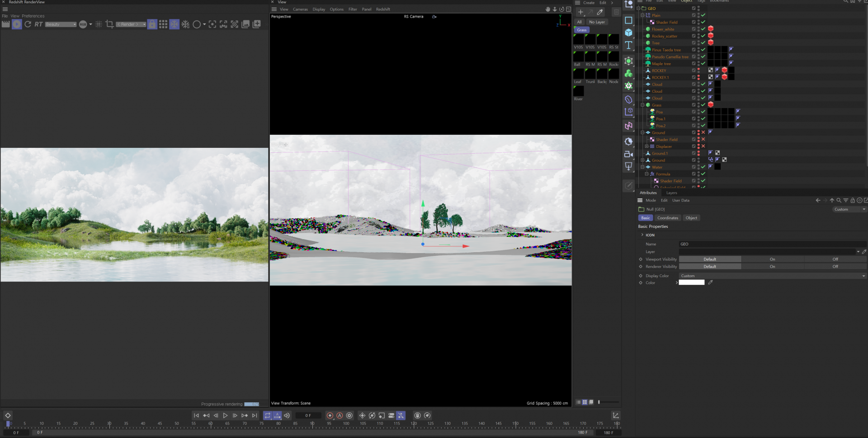Toggle timeline sound playback icon

(287, 415)
